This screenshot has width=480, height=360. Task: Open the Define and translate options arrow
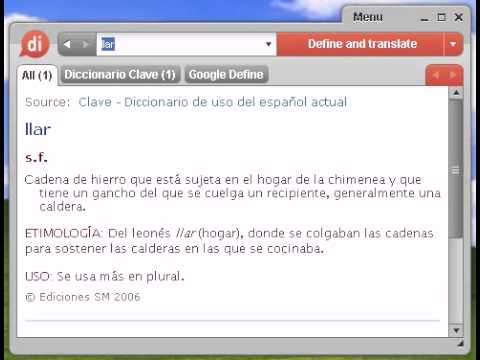453,44
